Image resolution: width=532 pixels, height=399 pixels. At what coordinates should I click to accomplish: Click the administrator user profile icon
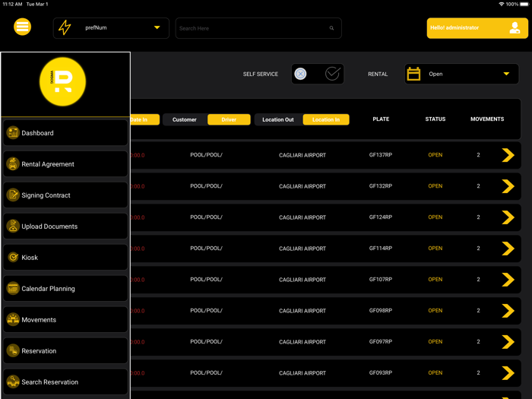[515, 28]
